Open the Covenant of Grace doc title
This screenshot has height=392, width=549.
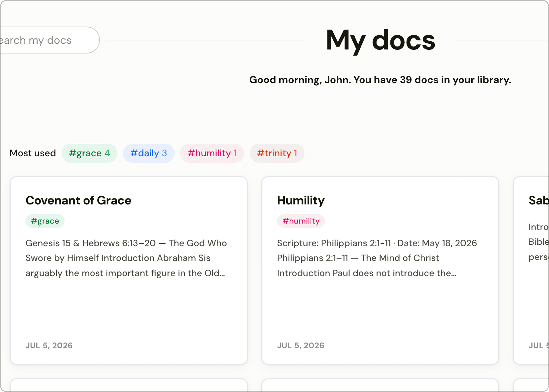(x=78, y=200)
